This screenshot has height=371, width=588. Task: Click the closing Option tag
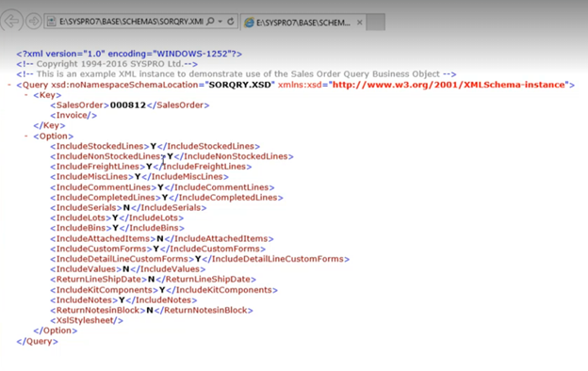[x=55, y=331]
